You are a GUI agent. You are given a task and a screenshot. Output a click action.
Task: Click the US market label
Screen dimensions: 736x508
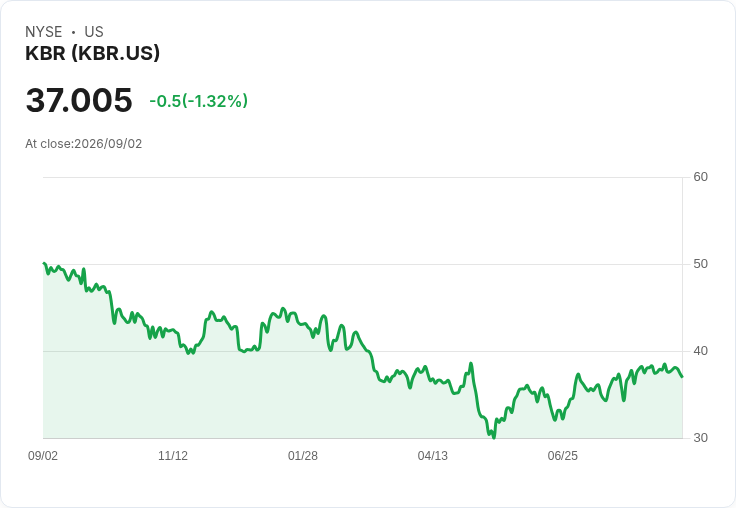click(94, 32)
